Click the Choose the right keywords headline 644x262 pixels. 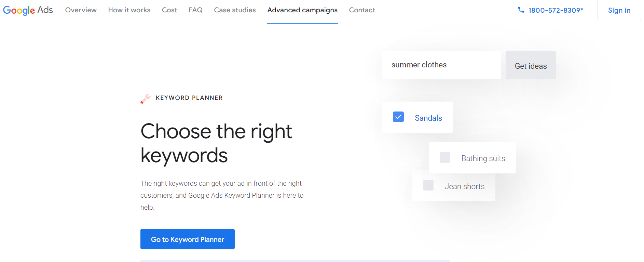[x=216, y=143]
